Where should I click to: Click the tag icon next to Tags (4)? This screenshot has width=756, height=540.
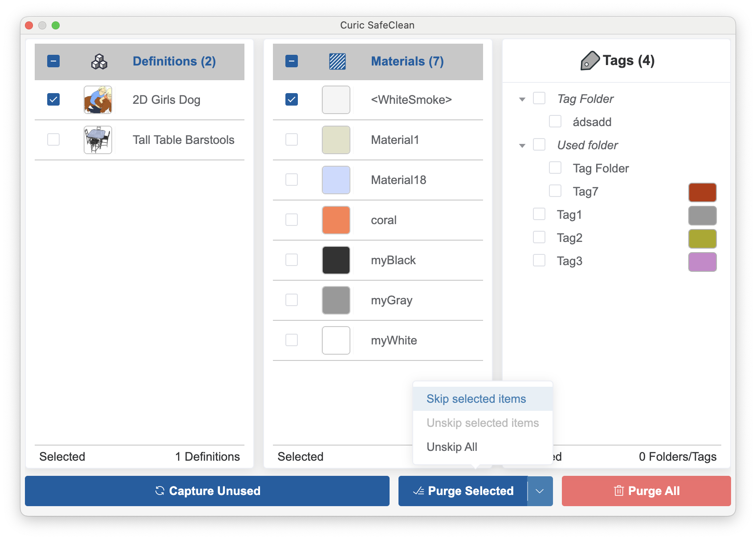pos(591,60)
